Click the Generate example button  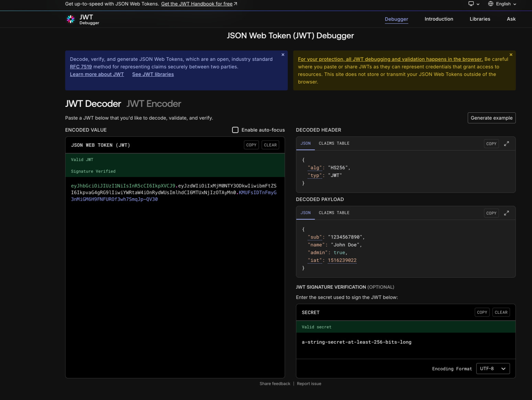click(x=491, y=118)
